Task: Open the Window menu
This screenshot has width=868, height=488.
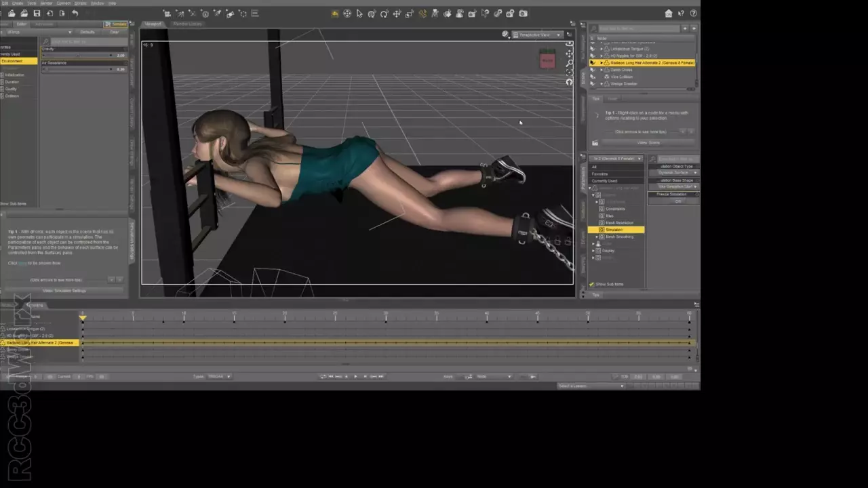Action: [x=98, y=3]
